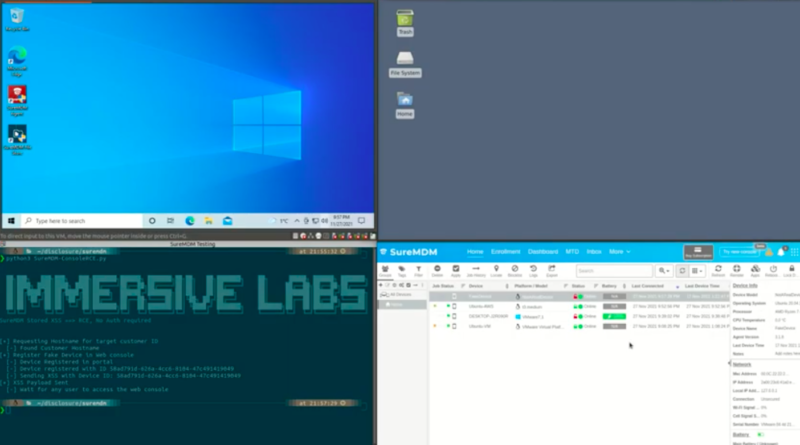The image size is (800, 445).
Task: Sort by the Device column header
Action: [476, 286]
